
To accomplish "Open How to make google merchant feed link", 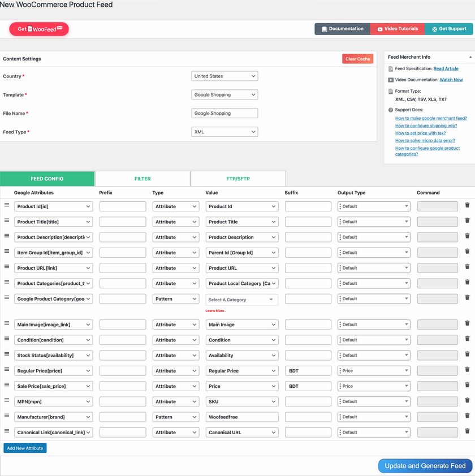I will pos(431,118).
